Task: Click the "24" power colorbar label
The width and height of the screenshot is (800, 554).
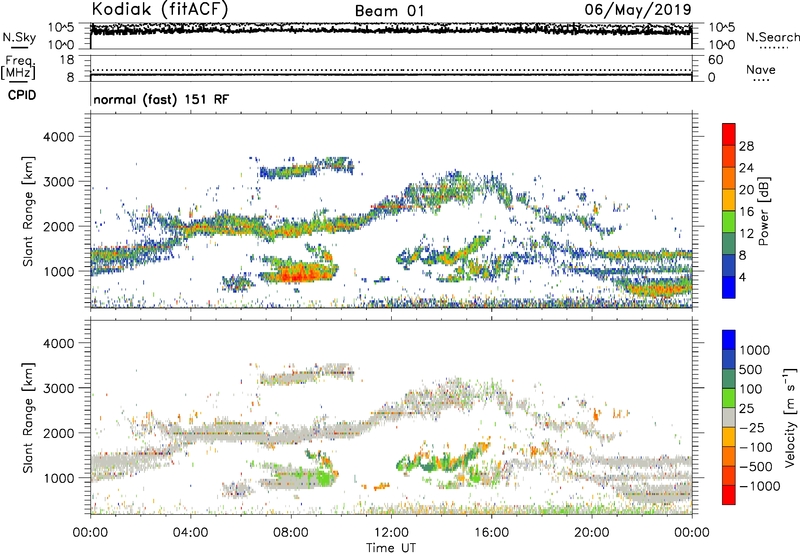Action: [746, 168]
